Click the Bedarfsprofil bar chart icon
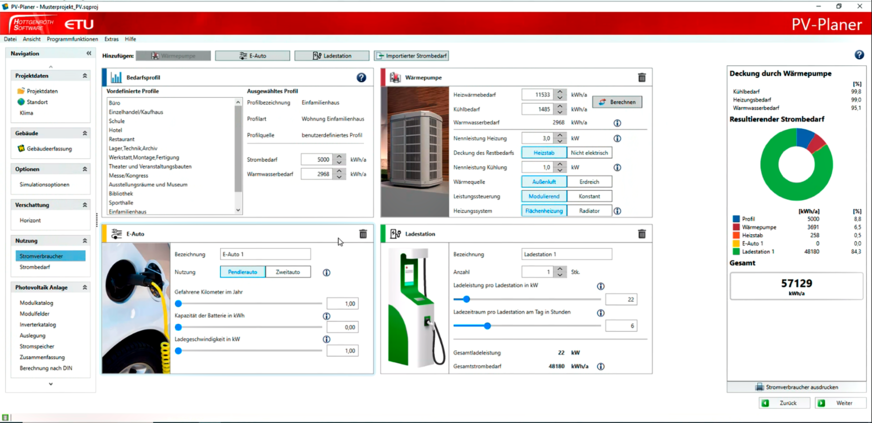872x423 pixels. (x=116, y=78)
